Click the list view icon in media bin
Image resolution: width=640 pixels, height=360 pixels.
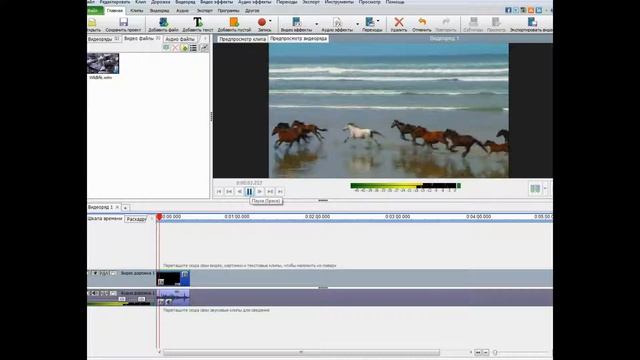193,48
